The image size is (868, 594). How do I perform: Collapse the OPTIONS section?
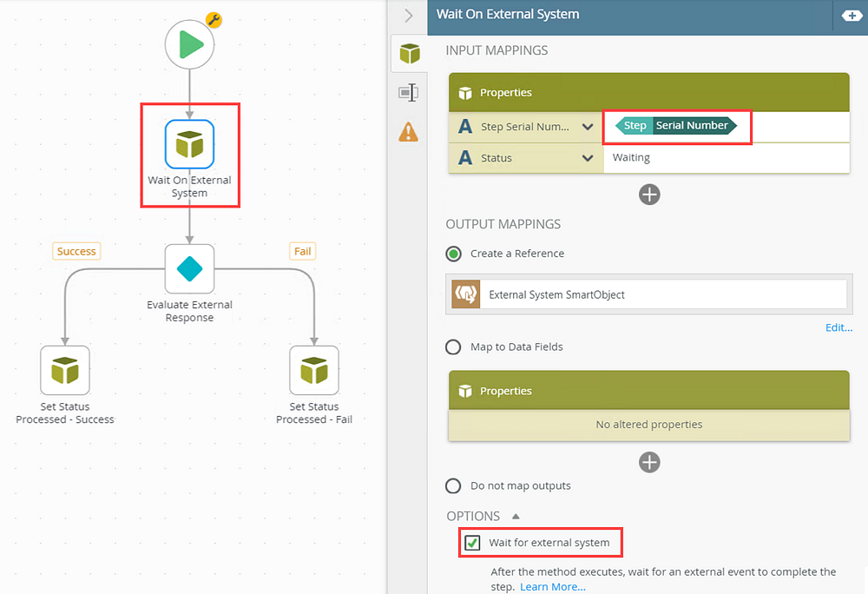click(516, 516)
